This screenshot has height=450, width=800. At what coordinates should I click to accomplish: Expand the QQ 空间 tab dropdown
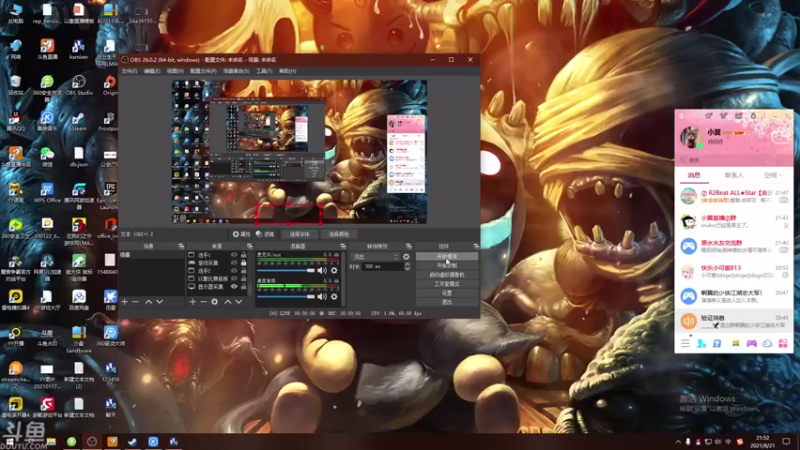point(780,175)
